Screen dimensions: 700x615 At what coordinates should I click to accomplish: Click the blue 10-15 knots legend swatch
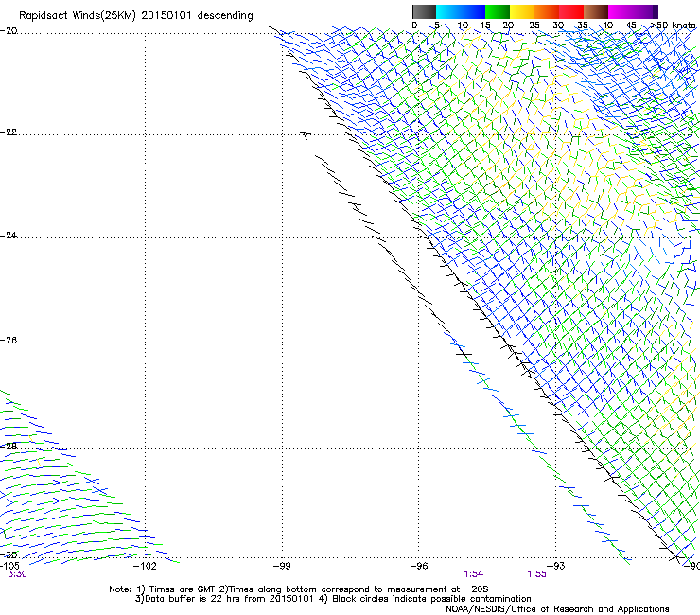[473, 11]
